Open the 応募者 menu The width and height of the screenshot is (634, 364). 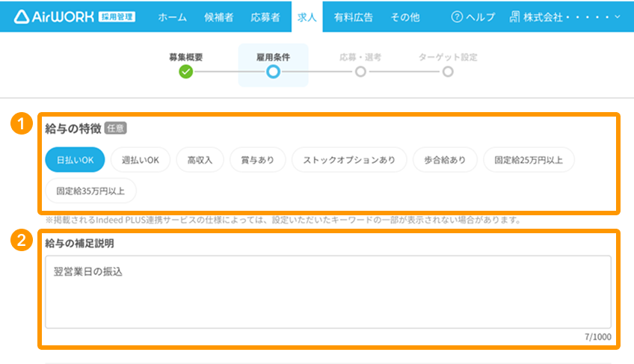click(x=265, y=17)
